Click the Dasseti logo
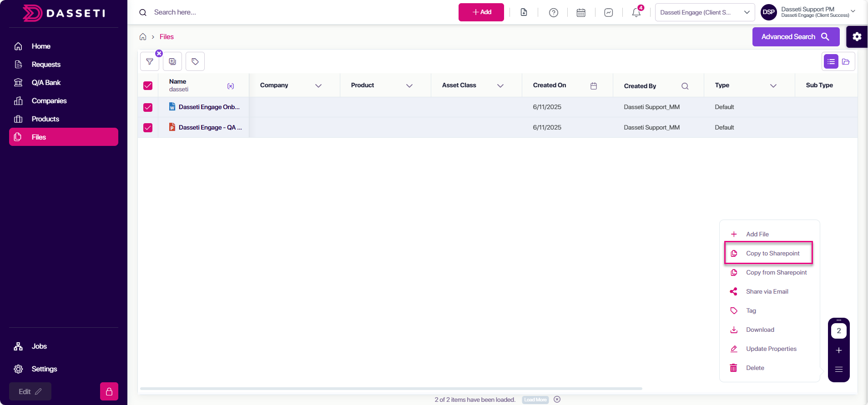 point(64,13)
